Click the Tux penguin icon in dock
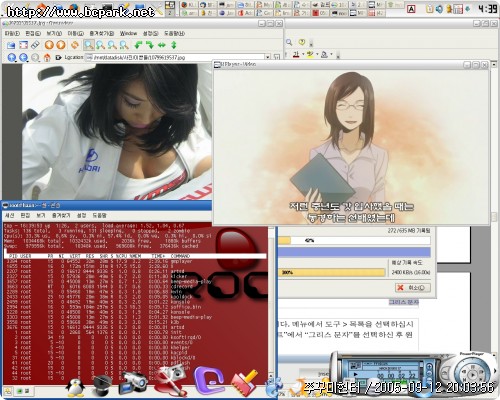The width and height of the screenshot is (500, 400). 75,387
